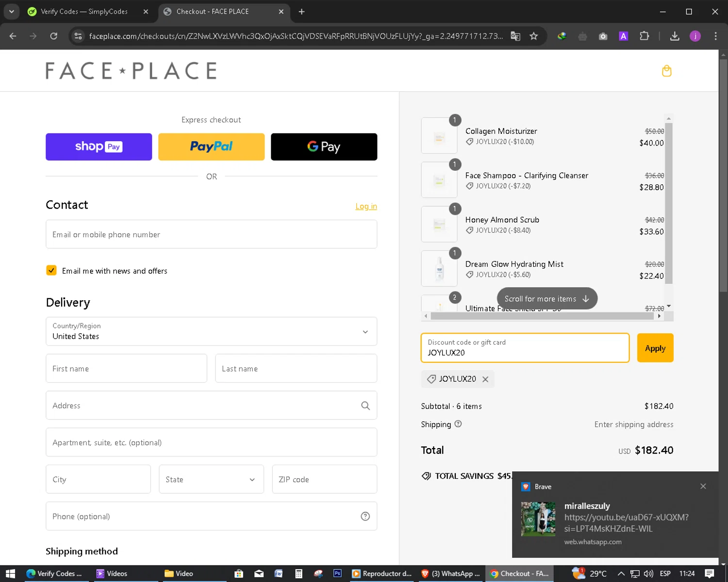The height and width of the screenshot is (582, 728).
Task: Focus the Phone (optional) field
Action: click(211, 516)
